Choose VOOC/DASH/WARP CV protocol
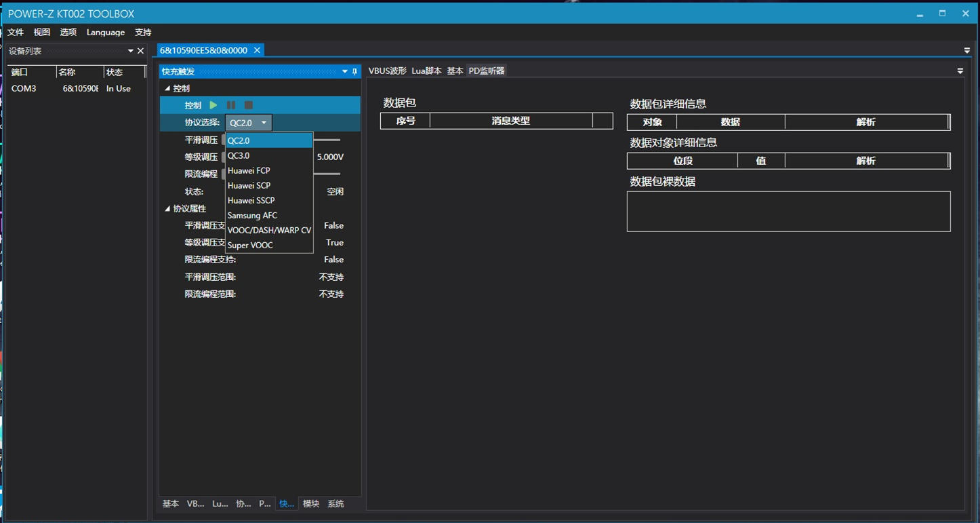 (269, 230)
